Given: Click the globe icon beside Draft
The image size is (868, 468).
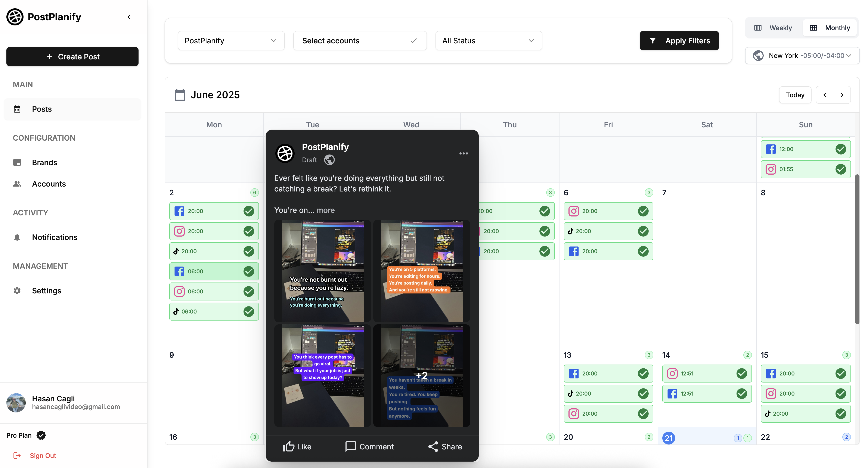Looking at the screenshot, I should click(329, 160).
